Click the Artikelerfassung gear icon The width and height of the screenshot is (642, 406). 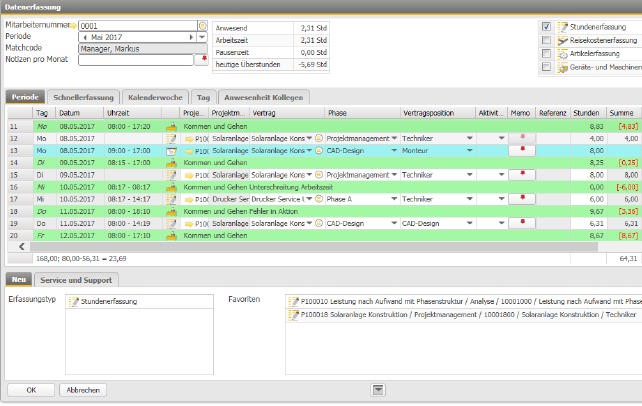(x=563, y=54)
